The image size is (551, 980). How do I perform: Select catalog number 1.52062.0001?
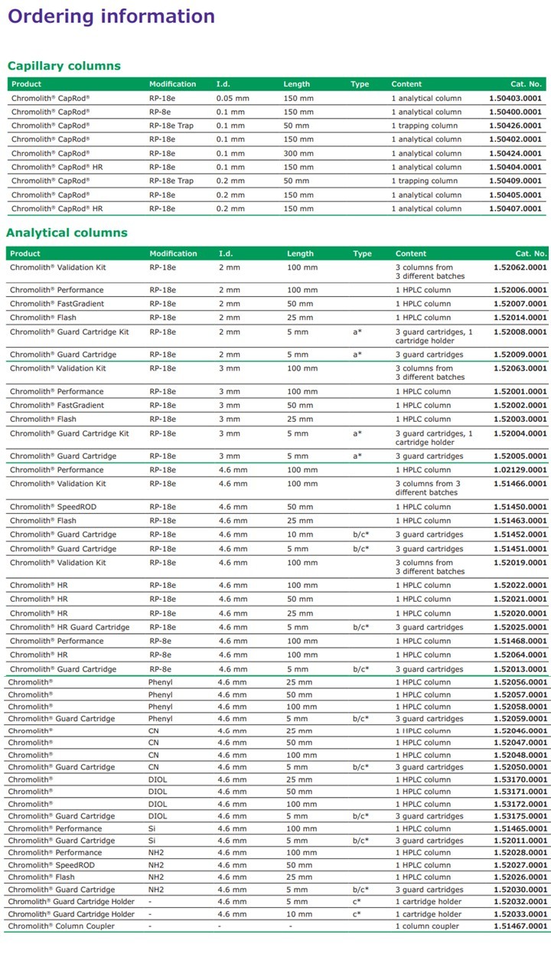(520, 267)
